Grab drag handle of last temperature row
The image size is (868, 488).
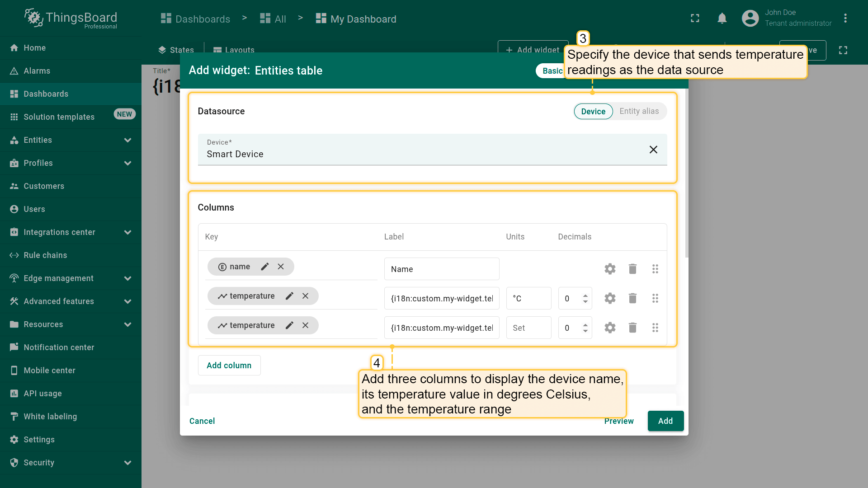(x=655, y=328)
